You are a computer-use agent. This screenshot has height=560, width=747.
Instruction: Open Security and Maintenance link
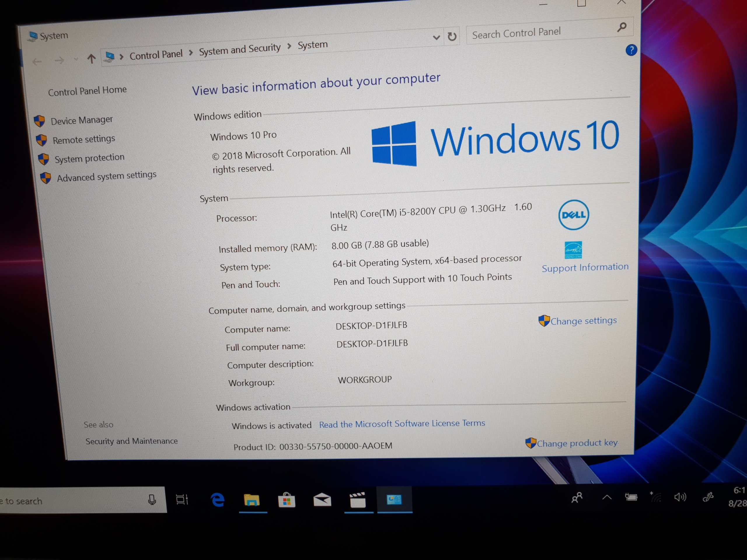[x=131, y=441]
